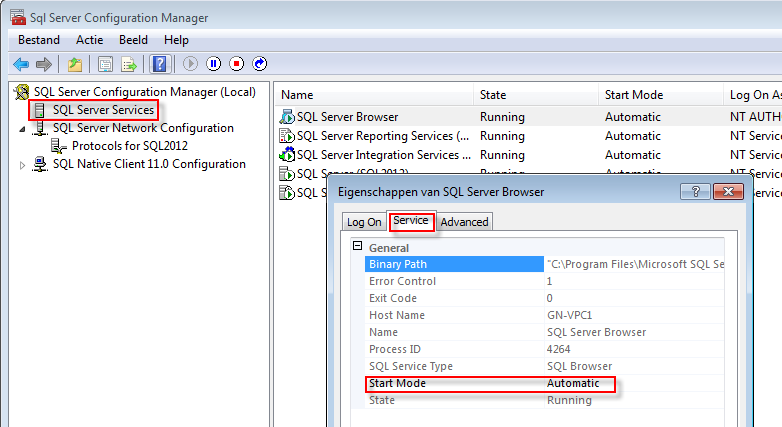The height and width of the screenshot is (427, 782).
Task: Open the Actie menu
Action: click(x=89, y=40)
